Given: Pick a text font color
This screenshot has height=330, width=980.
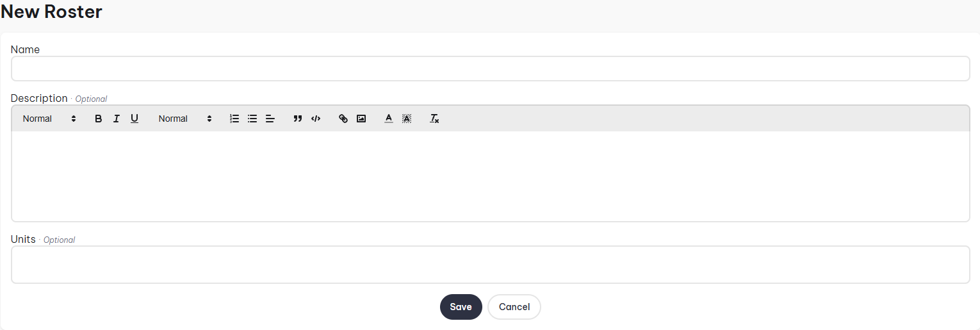Looking at the screenshot, I should tap(388, 119).
